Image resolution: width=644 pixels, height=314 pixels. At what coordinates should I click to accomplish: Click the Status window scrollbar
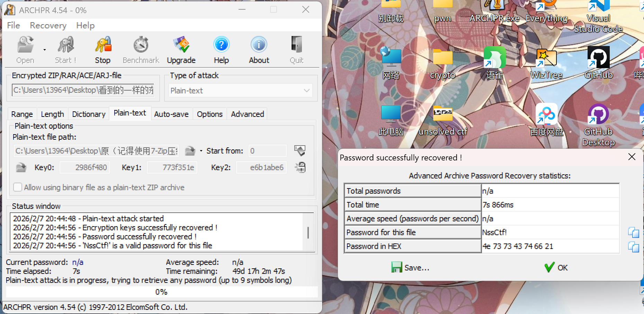308,232
